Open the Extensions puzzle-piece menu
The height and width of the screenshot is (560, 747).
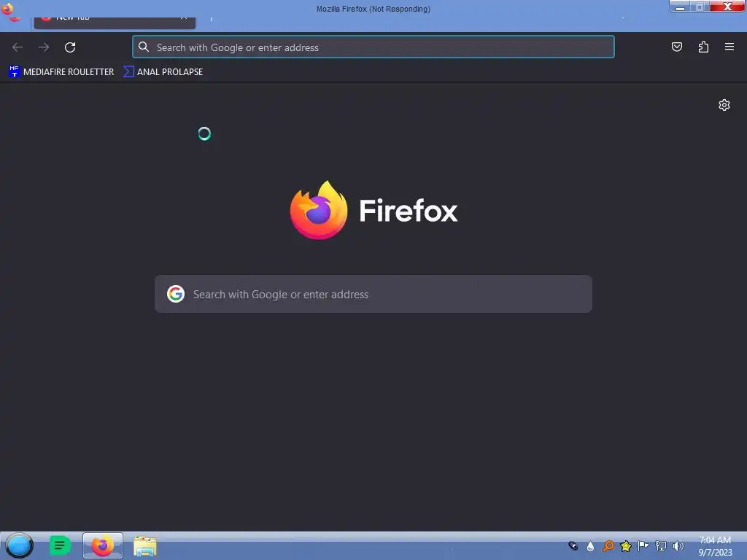tap(703, 47)
